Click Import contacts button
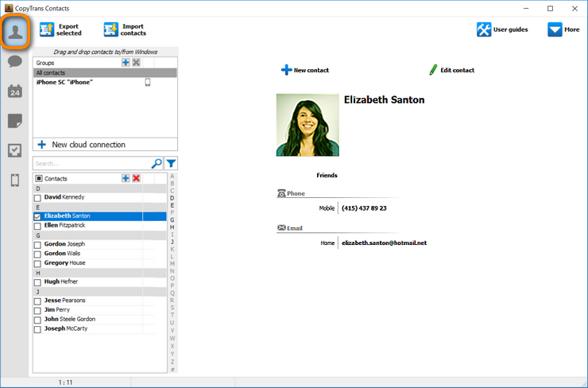The image size is (588, 388). pyautogui.click(x=125, y=29)
